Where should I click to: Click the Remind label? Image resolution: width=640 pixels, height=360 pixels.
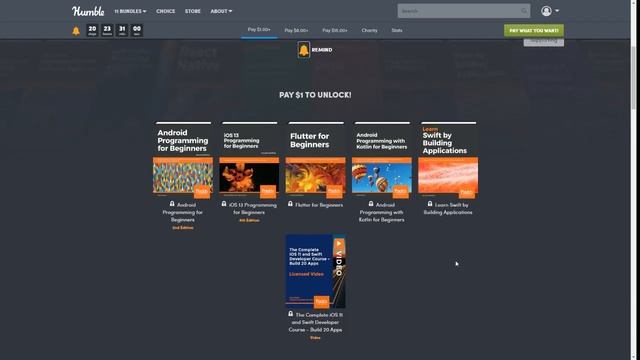click(x=322, y=50)
